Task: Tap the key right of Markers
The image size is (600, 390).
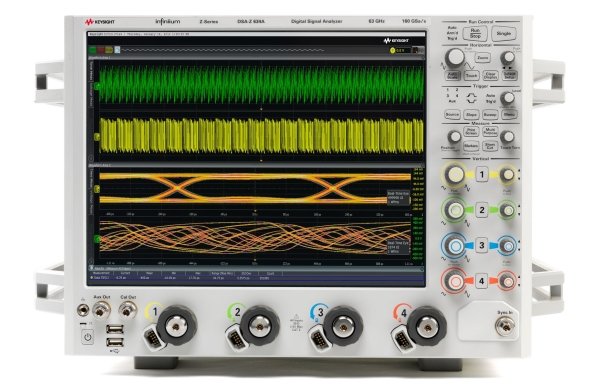Action: [x=490, y=146]
